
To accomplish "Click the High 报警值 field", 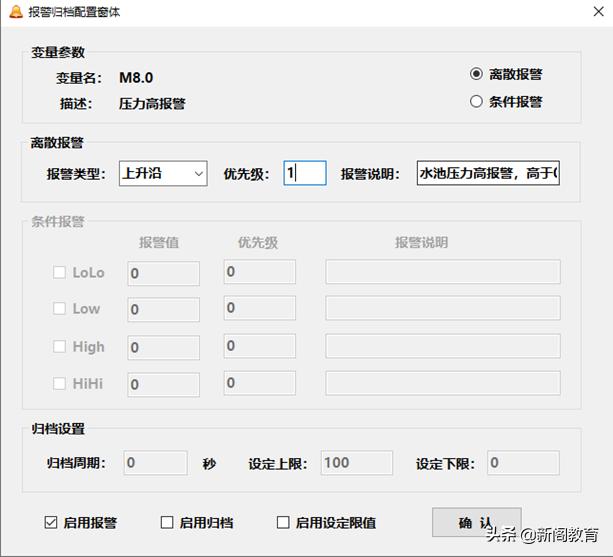I will [x=163, y=347].
